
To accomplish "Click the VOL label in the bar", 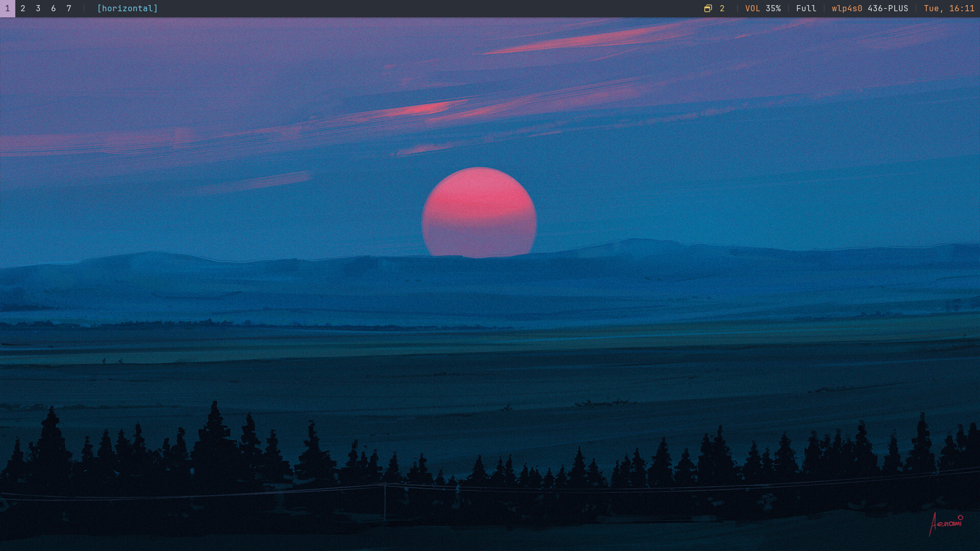I will (752, 9).
